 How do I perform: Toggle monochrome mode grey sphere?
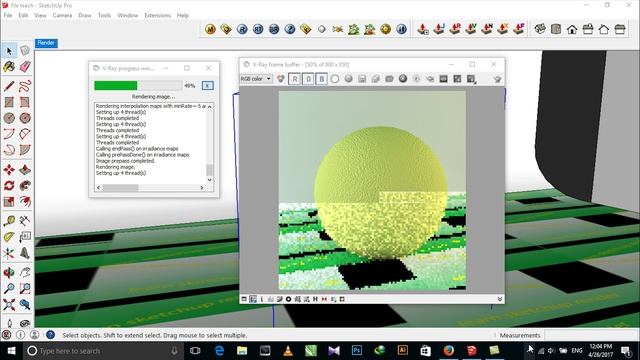pyautogui.click(x=348, y=79)
